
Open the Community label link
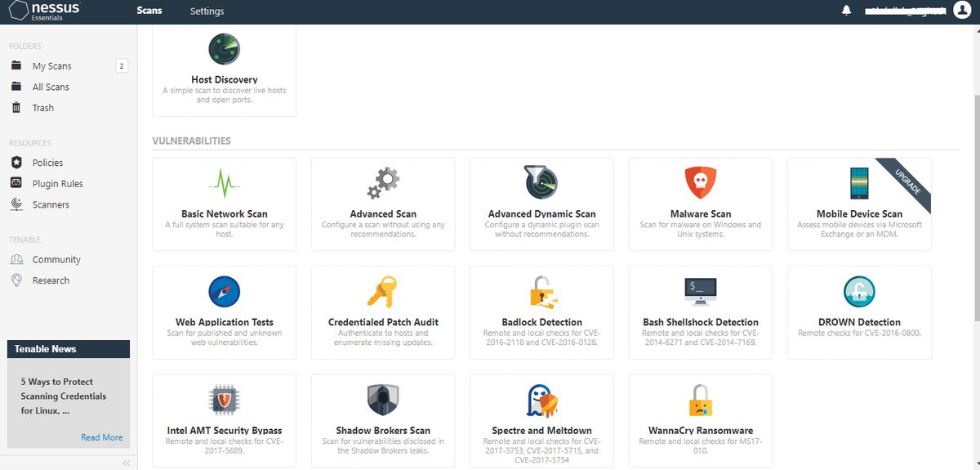tap(56, 260)
